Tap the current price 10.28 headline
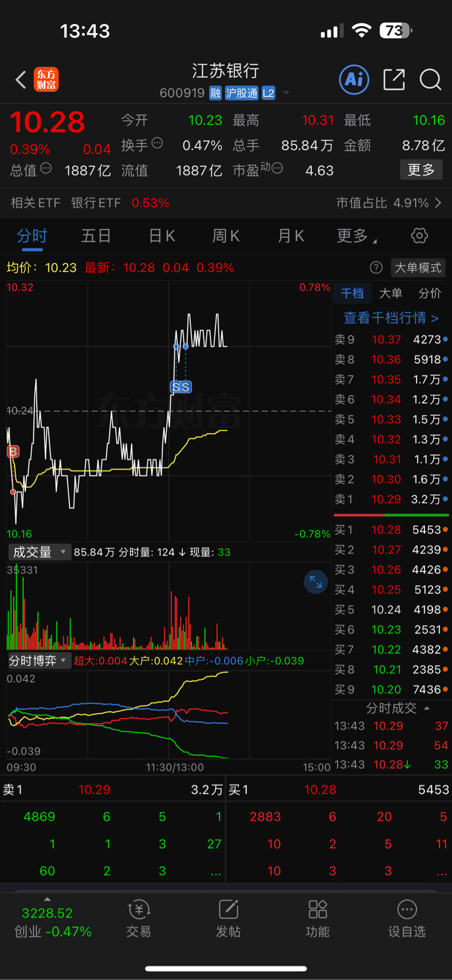The width and height of the screenshot is (452, 980). (x=48, y=122)
